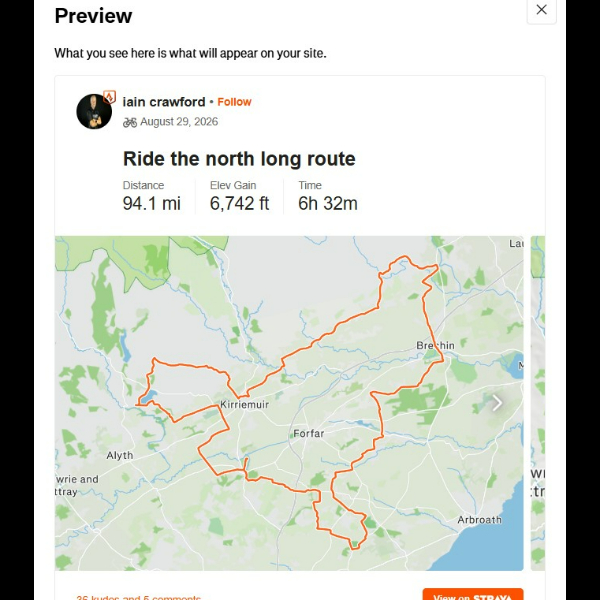The height and width of the screenshot is (600, 600).
Task: Open the iain crawford name link
Action: point(164,102)
